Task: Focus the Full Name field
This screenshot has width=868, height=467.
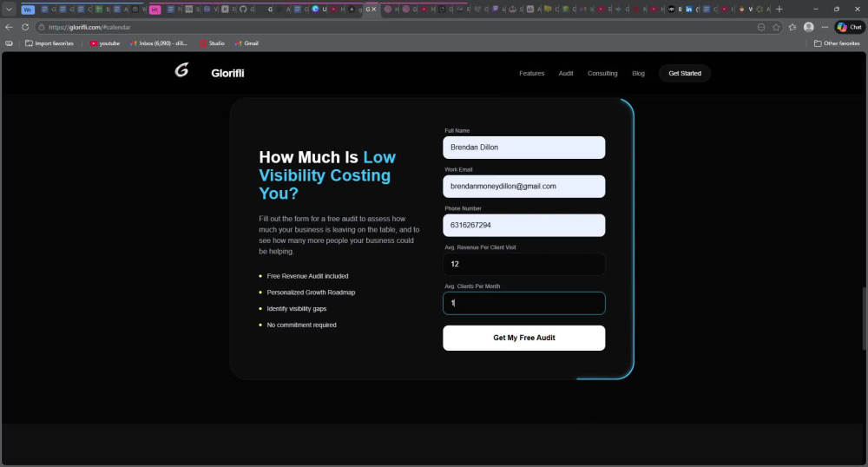Action: [523, 148]
